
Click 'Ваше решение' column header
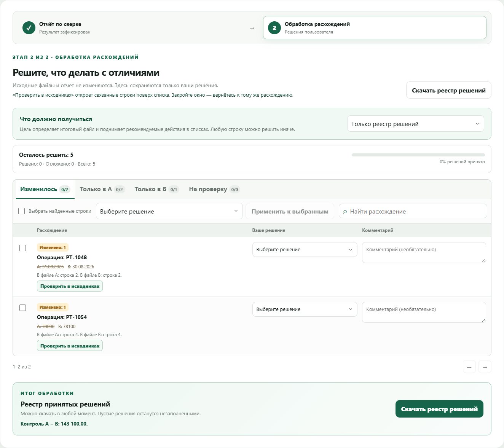(x=269, y=230)
